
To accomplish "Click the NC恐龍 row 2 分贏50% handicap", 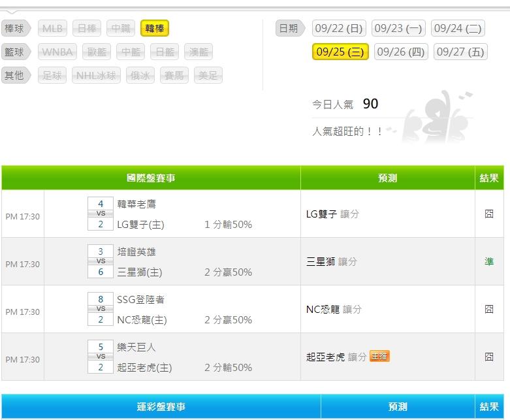I will [x=229, y=320].
